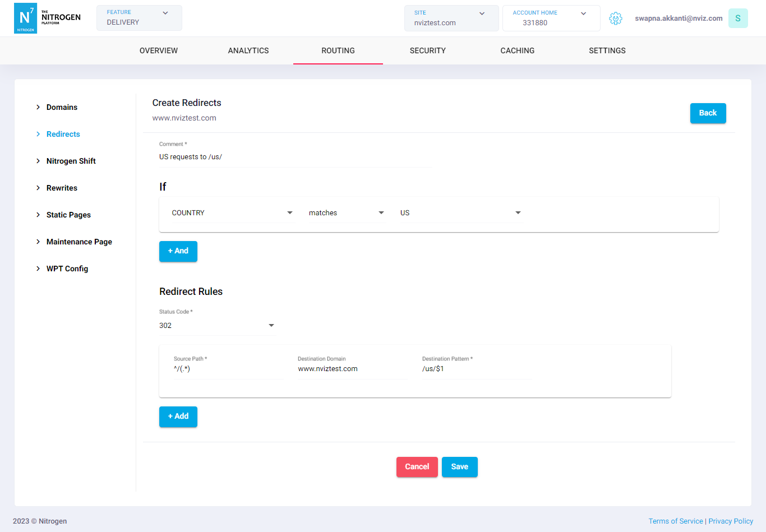Image resolution: width=766 pixels, height=532 pixels.
Task: Expand Maintenance Page chevron in sidebar
Action: coord(38,242)
